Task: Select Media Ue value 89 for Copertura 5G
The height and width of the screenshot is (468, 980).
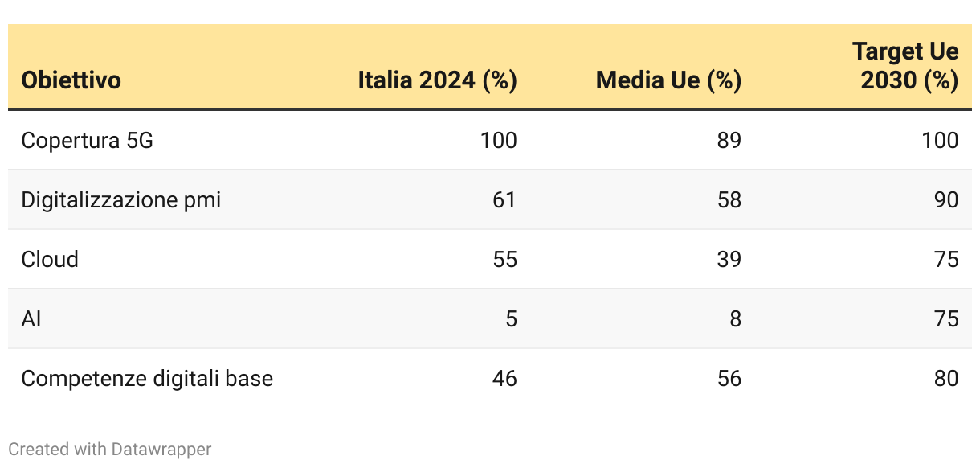Action: [729, 141]
